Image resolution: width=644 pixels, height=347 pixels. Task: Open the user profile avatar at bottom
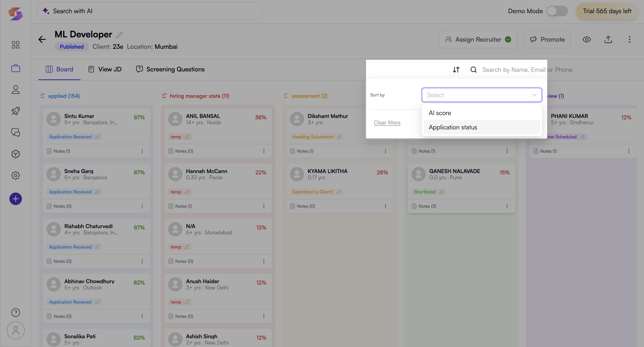15,330
